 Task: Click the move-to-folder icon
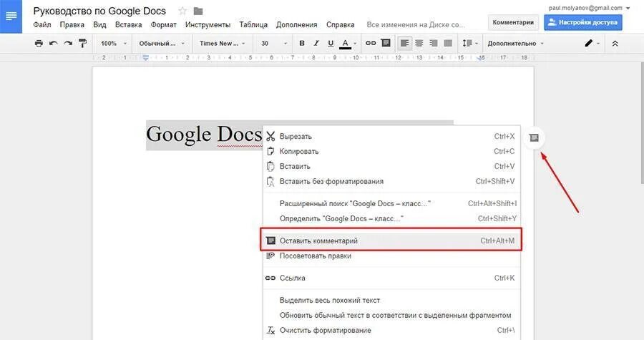[198, 11]
